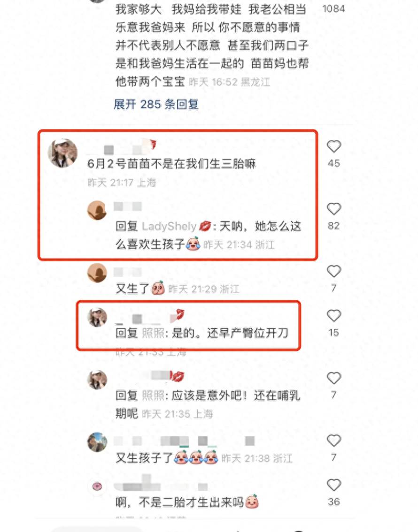Like the '又生孩子了' comment
This screenshot has width=418, height=532.
(334, 441)
